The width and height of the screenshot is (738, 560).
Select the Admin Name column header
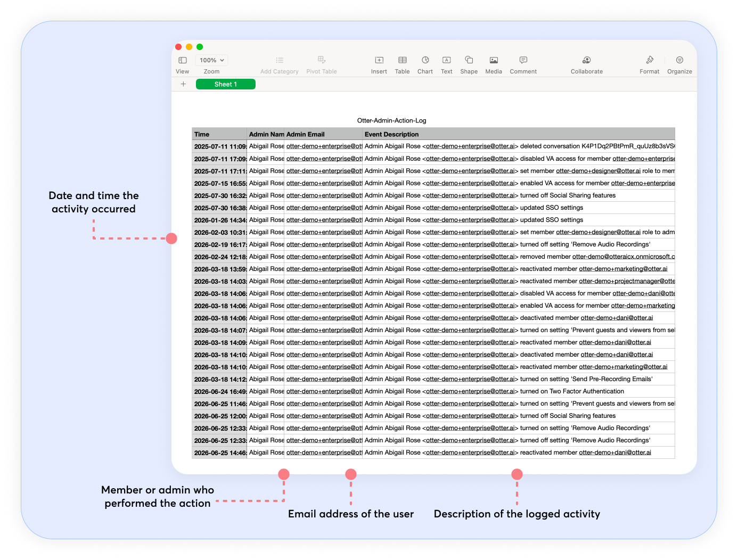click(266, 134)
